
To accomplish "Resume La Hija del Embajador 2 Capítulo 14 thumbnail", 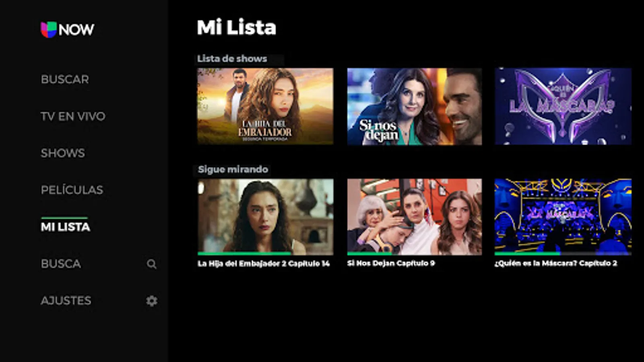I will point(265,216).
